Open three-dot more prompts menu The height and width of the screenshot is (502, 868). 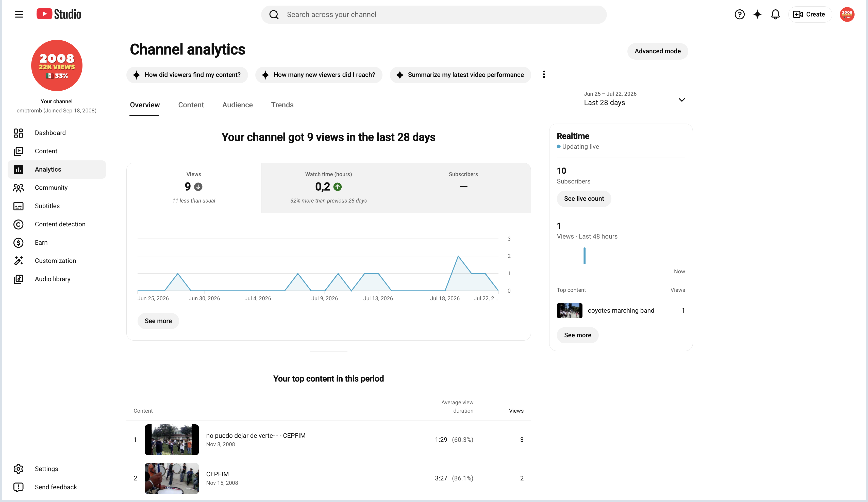pos(544,74)
